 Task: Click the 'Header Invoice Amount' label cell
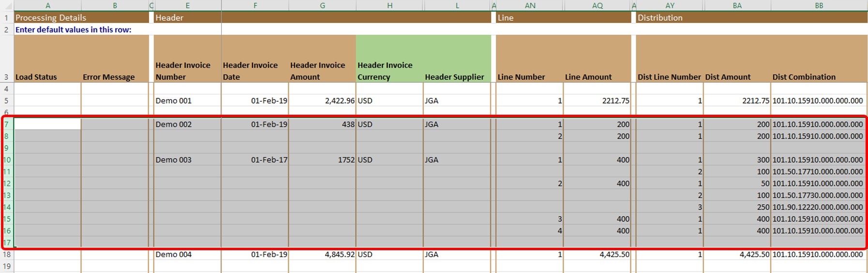(x=322, y=59)
